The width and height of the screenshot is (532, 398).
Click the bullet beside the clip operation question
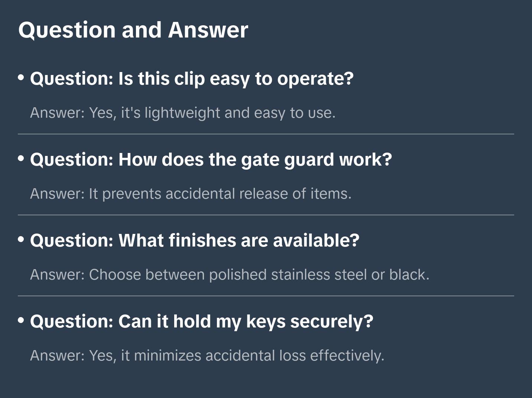21,78
